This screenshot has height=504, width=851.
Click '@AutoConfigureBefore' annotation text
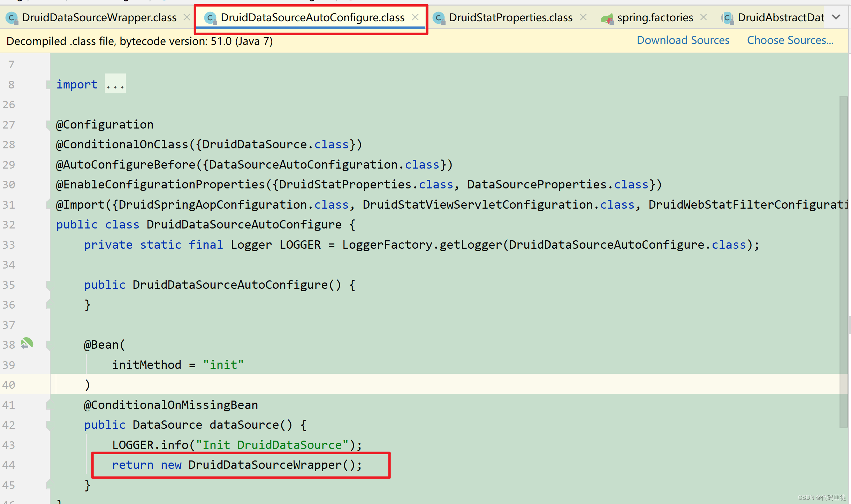[126, 165]
